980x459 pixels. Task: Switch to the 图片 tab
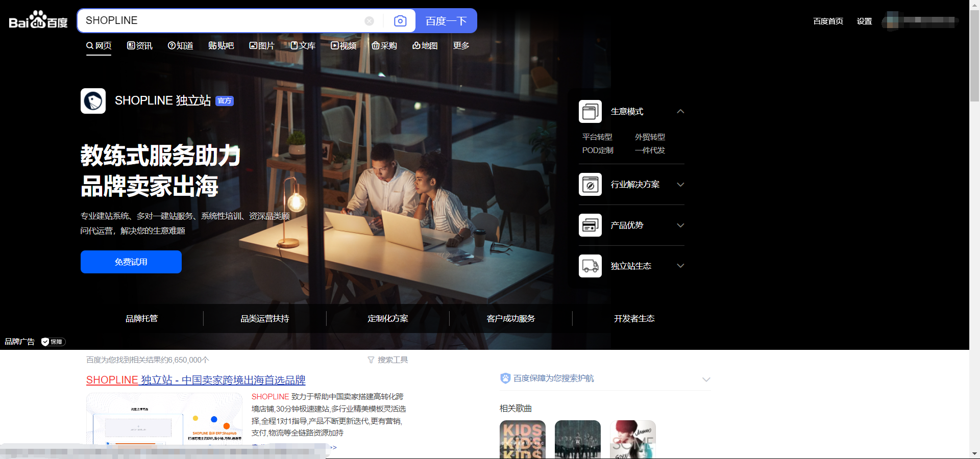[262, 46]
